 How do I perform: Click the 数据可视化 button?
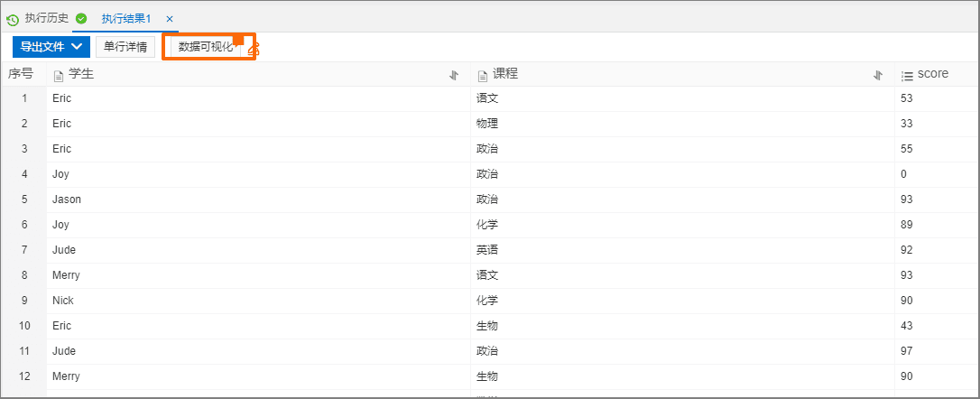pyautogui.click(x=206, y=46)
